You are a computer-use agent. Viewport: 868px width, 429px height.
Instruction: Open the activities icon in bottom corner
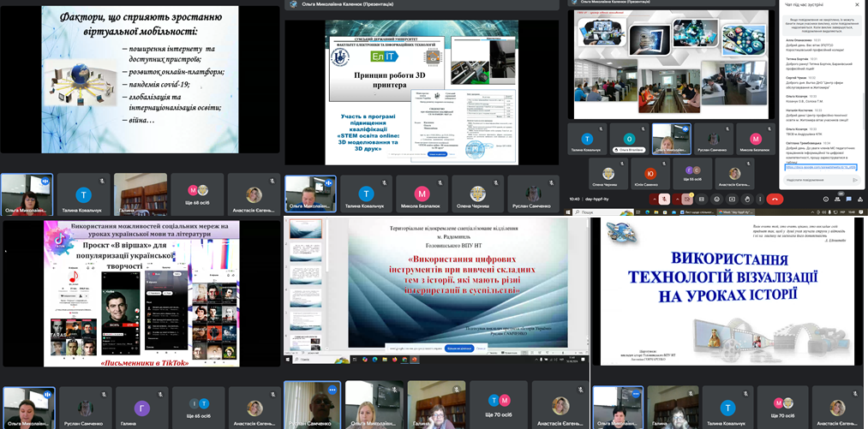click(860, 199)
